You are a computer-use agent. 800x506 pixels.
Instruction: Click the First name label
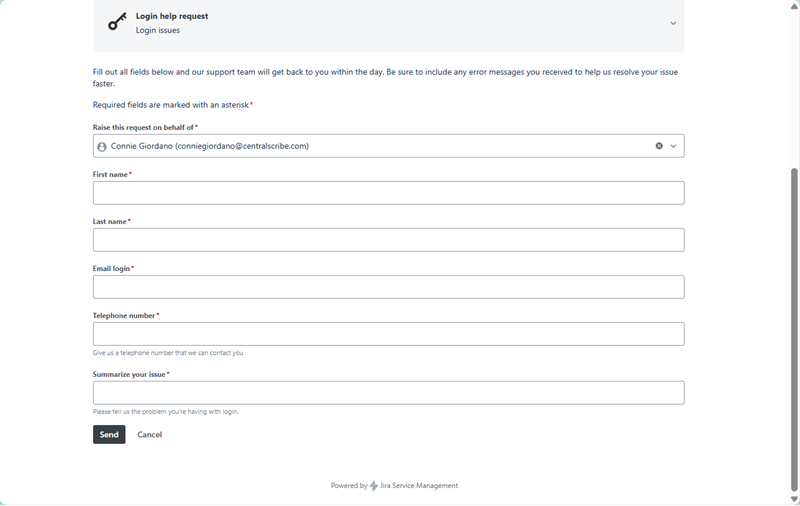click(x=110, y=174)
